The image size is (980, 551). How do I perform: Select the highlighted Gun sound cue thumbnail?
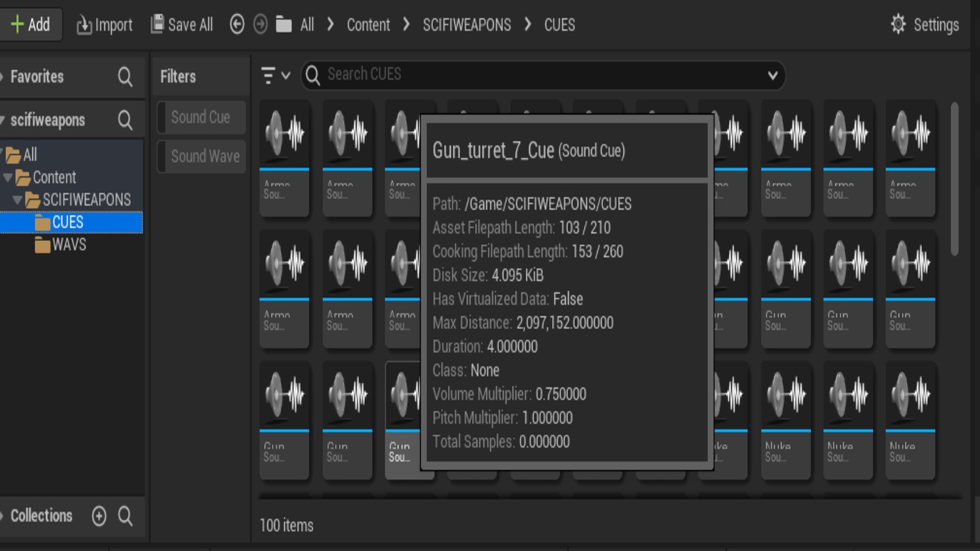(x=403, y=421)
